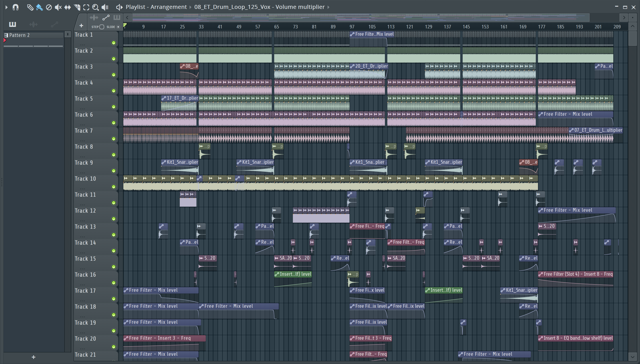Screen dimensions: 640x364
Task: Mute Track 3 using its green LED
Action: (114, 75)
